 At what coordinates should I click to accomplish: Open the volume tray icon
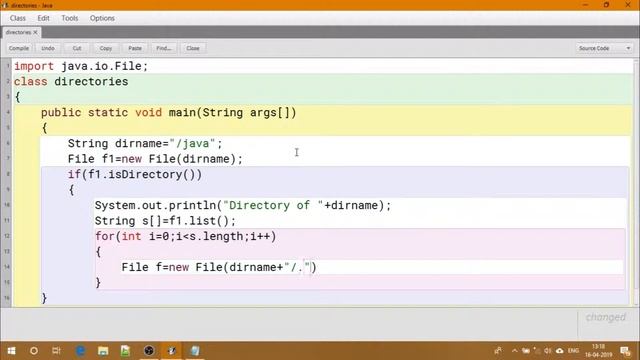[548, 351]
